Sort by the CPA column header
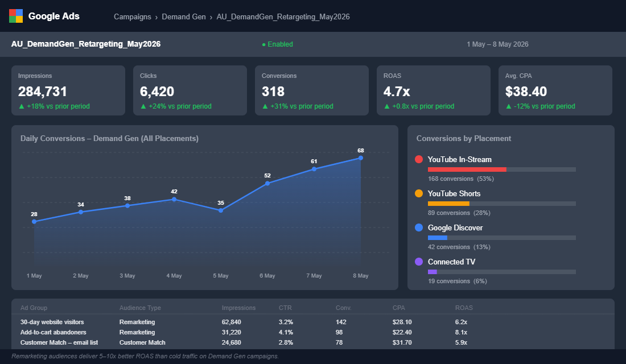 pos(399,308)
